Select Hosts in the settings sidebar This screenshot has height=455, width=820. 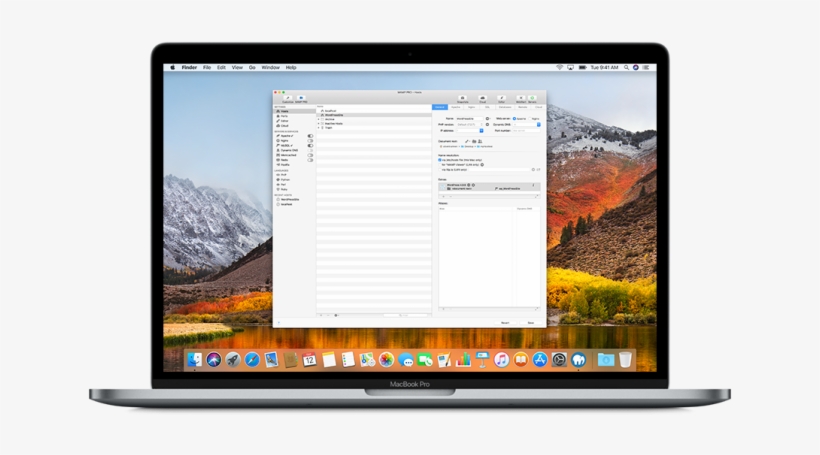(294, 111)
